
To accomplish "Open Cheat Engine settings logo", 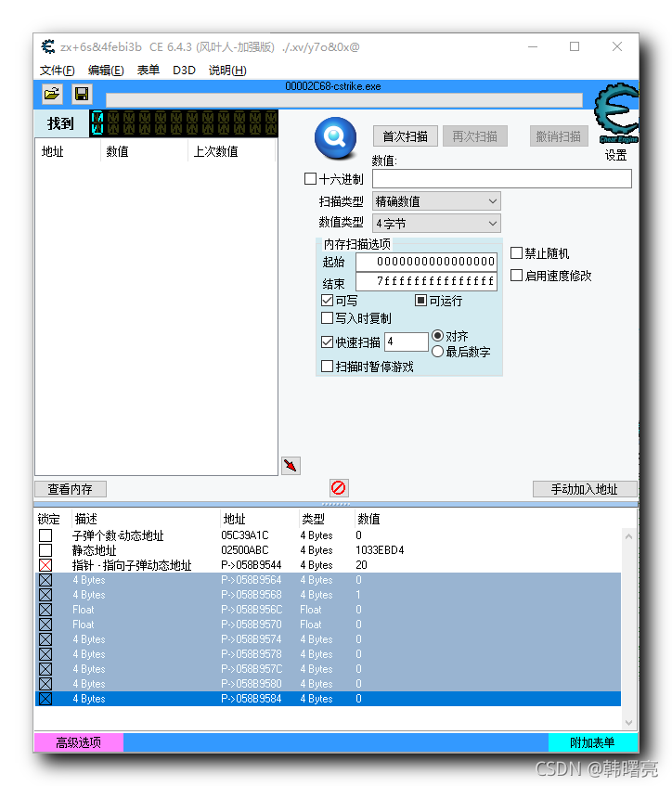I will pyautogui.click(x=617, y=113).
